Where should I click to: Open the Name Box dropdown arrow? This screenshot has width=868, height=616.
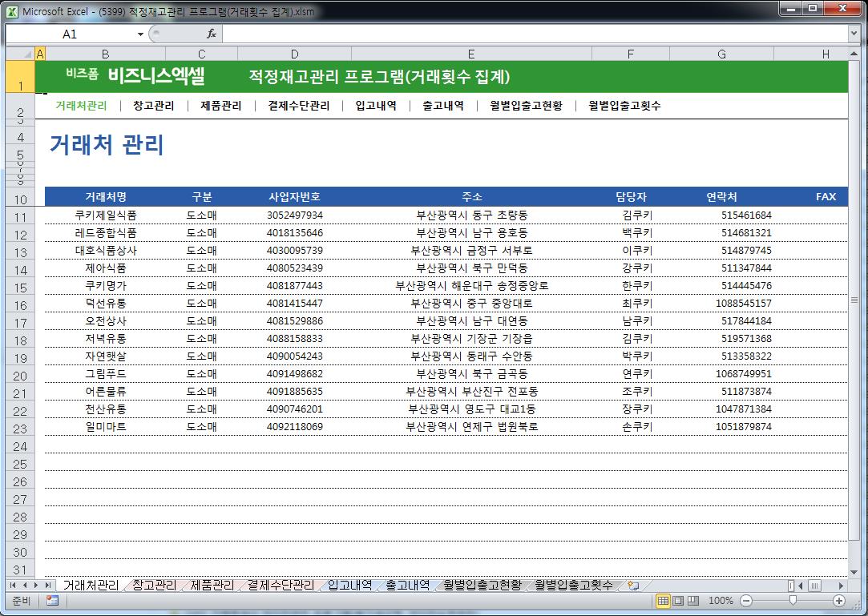pos(140,34)
